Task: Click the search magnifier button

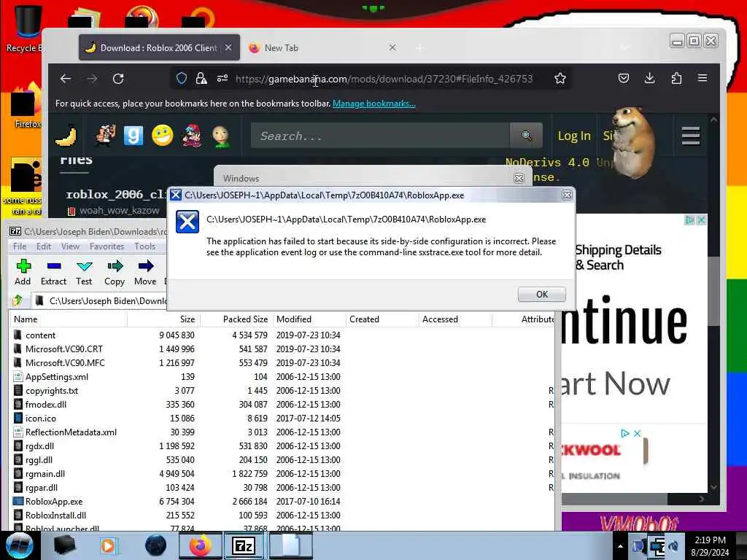Action: click(527, 136)
